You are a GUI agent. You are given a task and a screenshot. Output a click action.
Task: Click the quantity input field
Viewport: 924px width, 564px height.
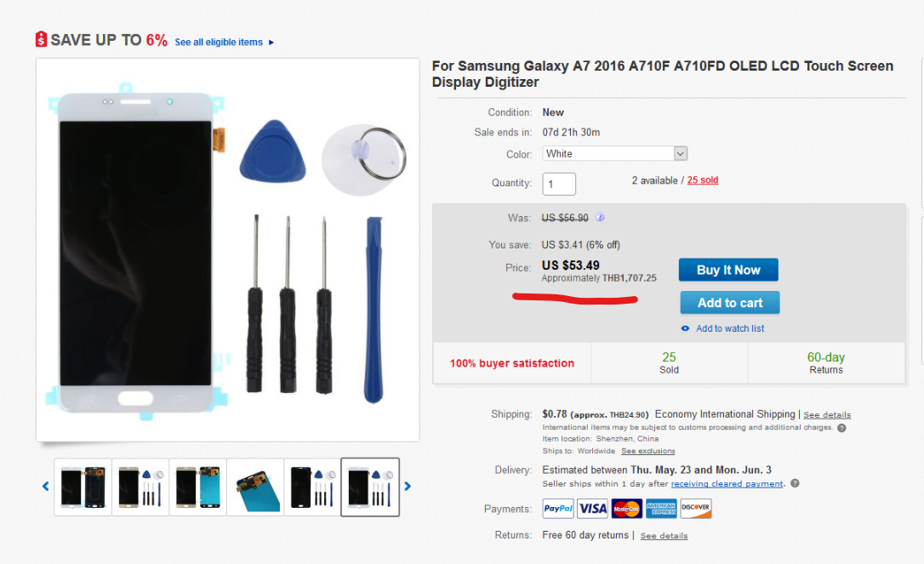(559, 184)
